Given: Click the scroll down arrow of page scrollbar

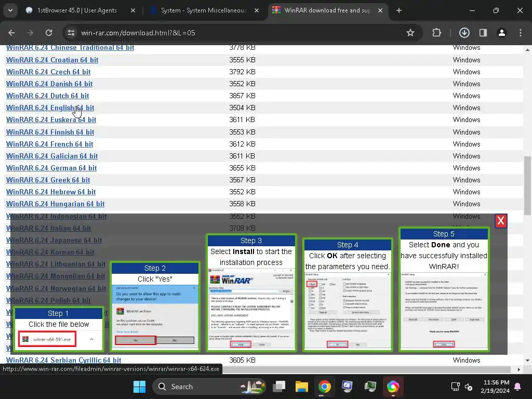Looking at the screenshot, I should (x=527, y=361).
